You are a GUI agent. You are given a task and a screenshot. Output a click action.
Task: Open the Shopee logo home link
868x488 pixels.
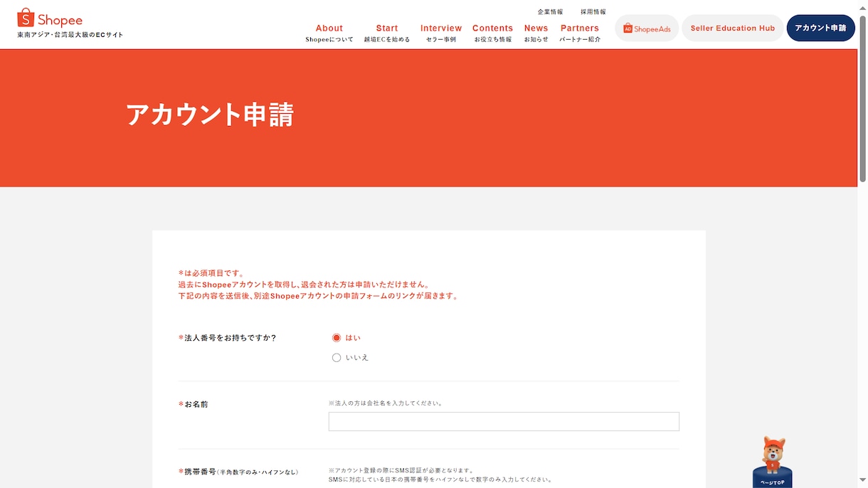tap(50, 18)
